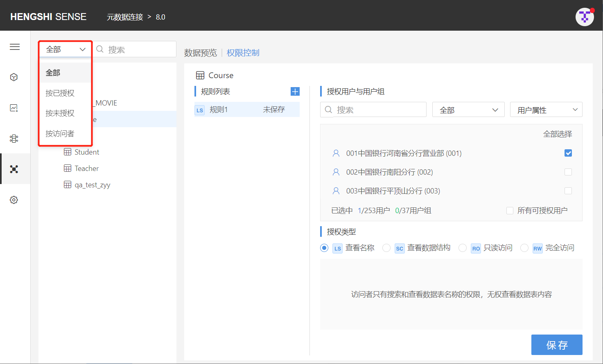Screen dimensions: 603x364
Task: Click table icon next to Teacher
Action: coord(68,168)
